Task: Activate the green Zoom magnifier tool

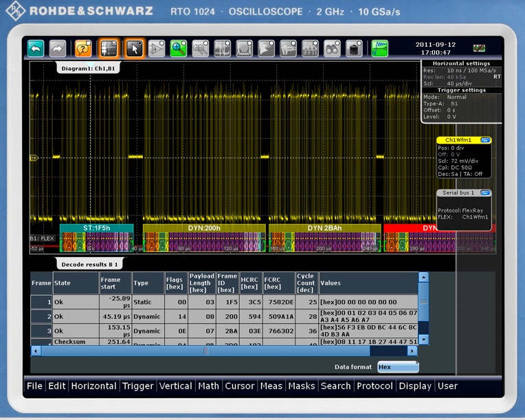Action: pyautogui.click(x=178, y=48)
